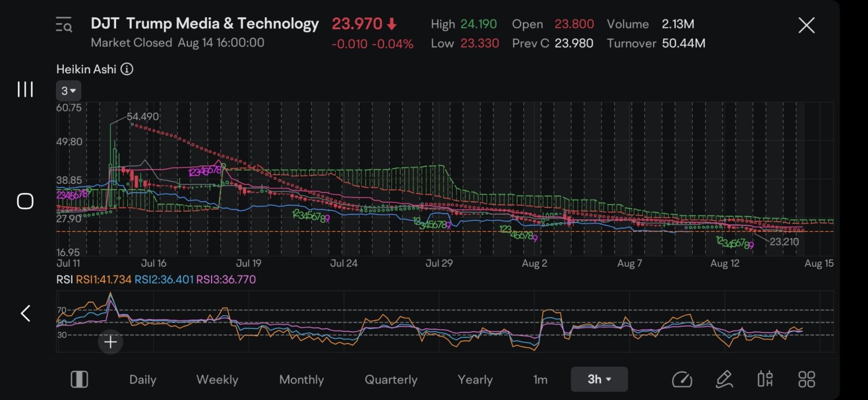Image resolution: width=868 pixels, height=400 pixels.
Task: Tap the RSI3:36.770 value label
Action: point(226,280)
